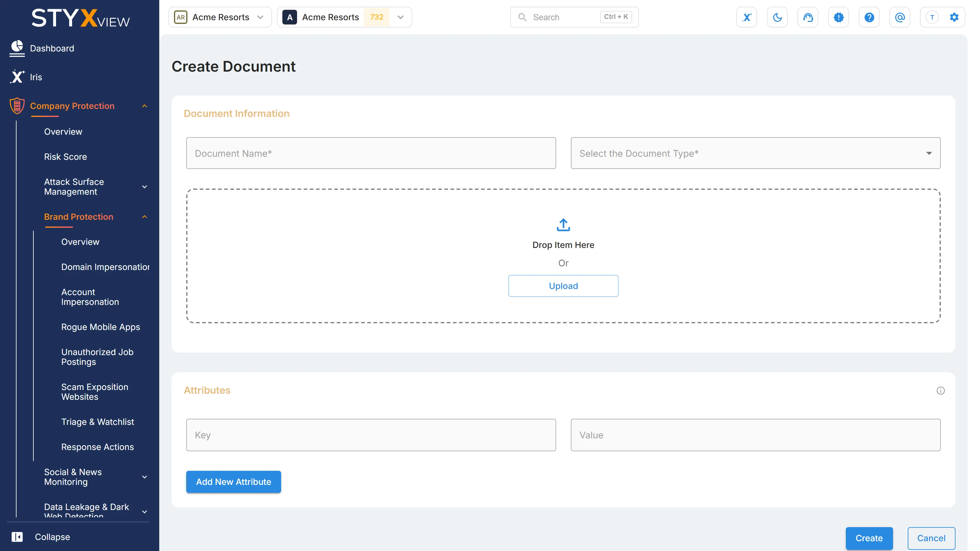Open Response Actions page
Image resolution: width=980 pixels, height=551 pixels.
(x=97, y=447)
